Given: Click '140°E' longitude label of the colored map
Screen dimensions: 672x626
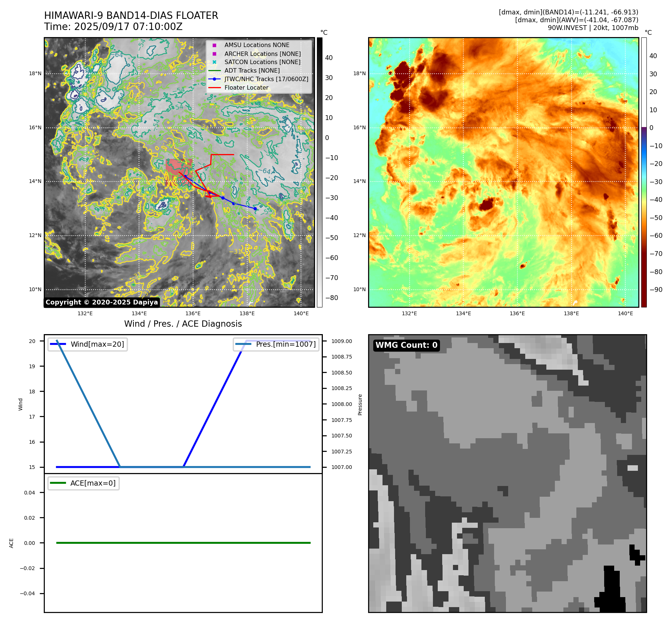Looking at the screenshot, I should click(x=626, y=314).
